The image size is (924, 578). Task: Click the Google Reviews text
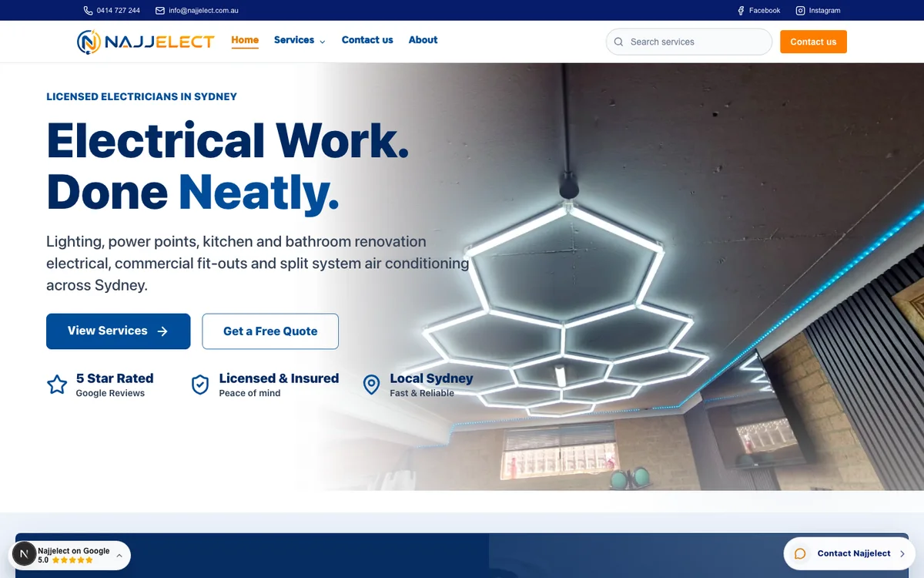110,393
